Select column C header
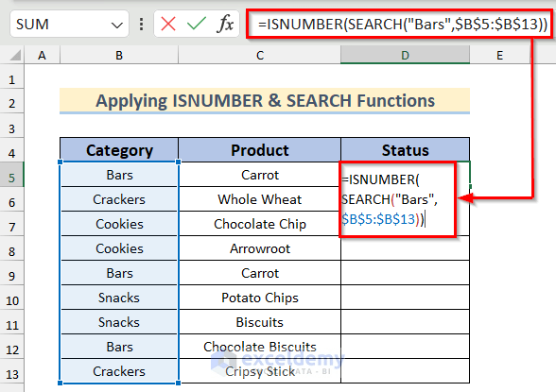 pyautogui.click(x=260, y=56)
